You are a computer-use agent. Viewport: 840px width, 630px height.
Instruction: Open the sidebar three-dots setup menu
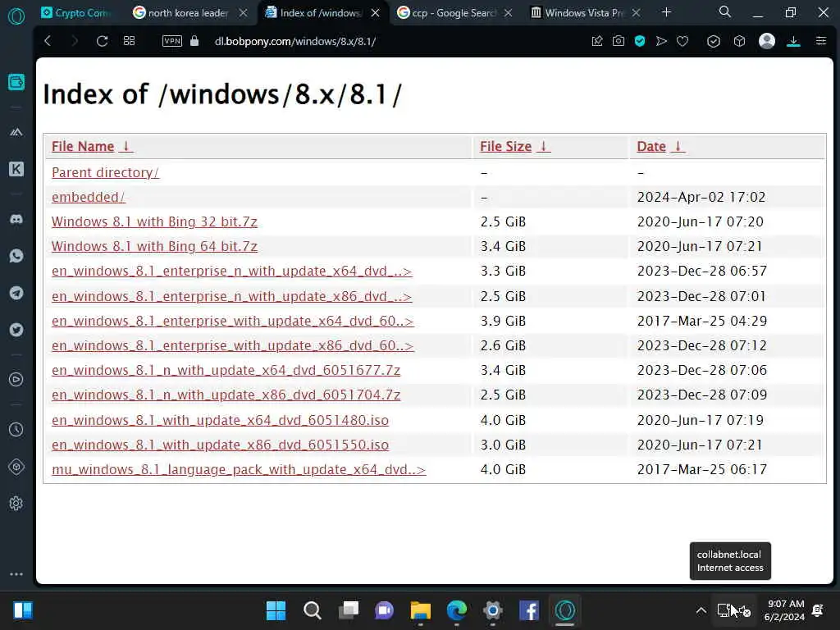pos(16,573)
